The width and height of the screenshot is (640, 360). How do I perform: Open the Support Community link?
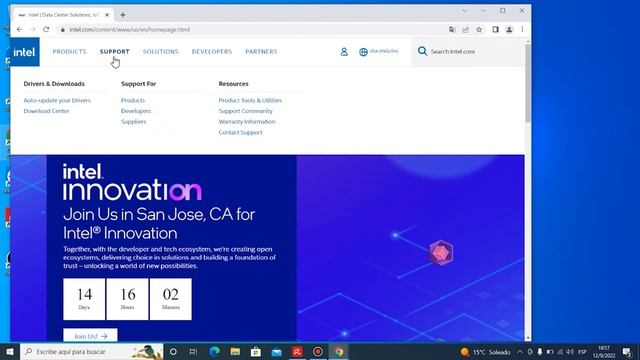click(x=245, y=111)
